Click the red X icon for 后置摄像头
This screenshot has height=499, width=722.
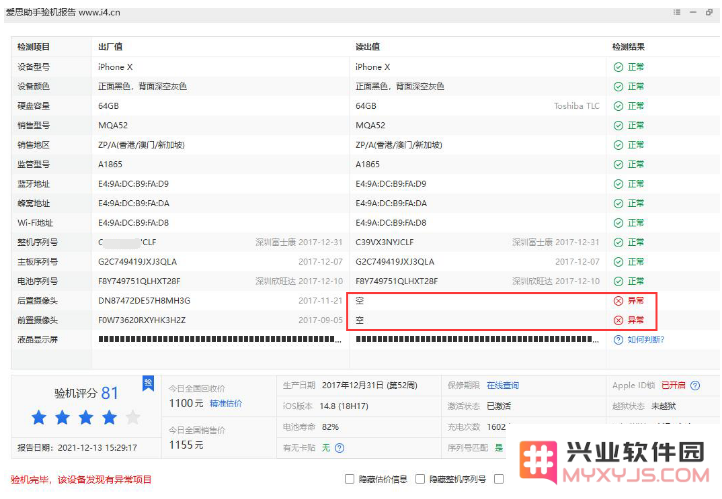coord(618,301)
